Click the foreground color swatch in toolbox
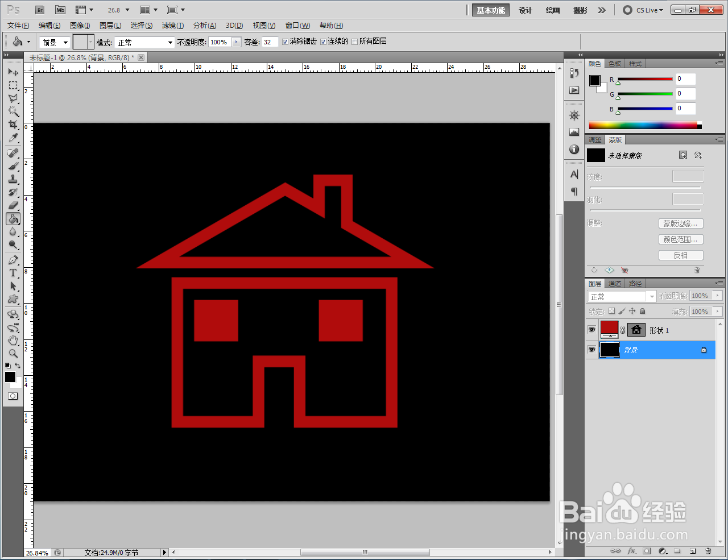This screenshot has width=728, height=560. [x=10, y=377]
